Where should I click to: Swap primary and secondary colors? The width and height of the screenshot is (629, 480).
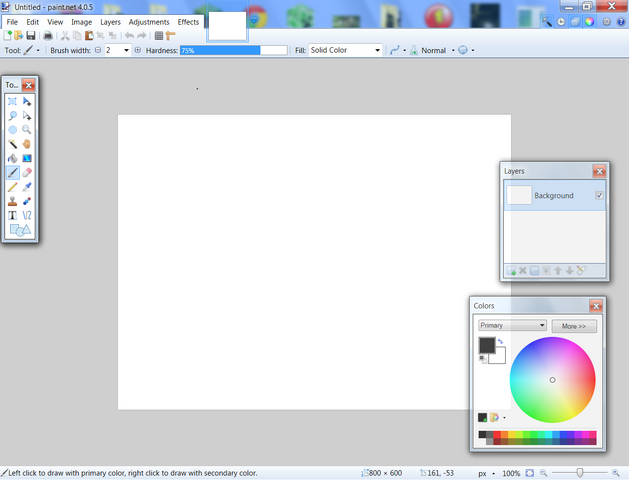tap(500, 342)
